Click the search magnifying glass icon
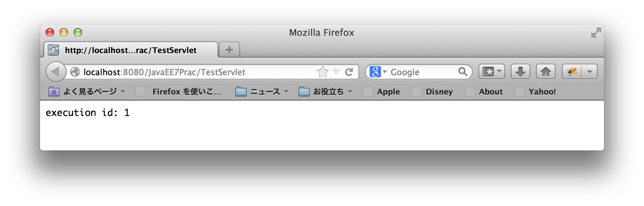Screen dimensions: 644x206 pos(463,72)
